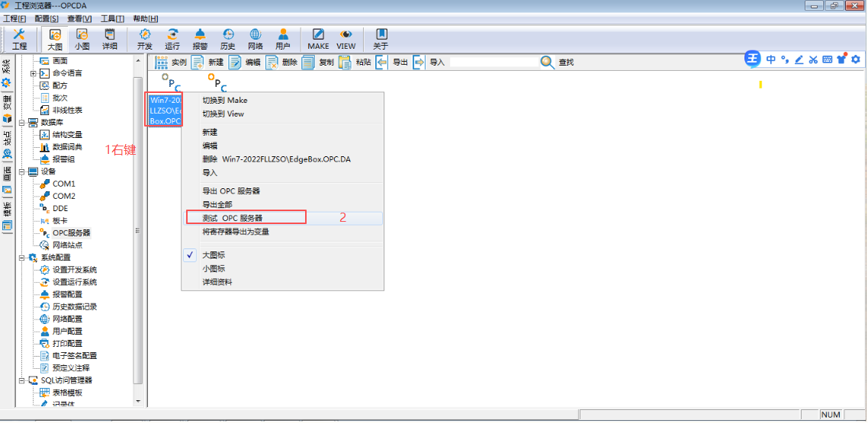Click the 查找 magnifier search icon
Viewport: 868px width, 423px height.
point(548,62)
